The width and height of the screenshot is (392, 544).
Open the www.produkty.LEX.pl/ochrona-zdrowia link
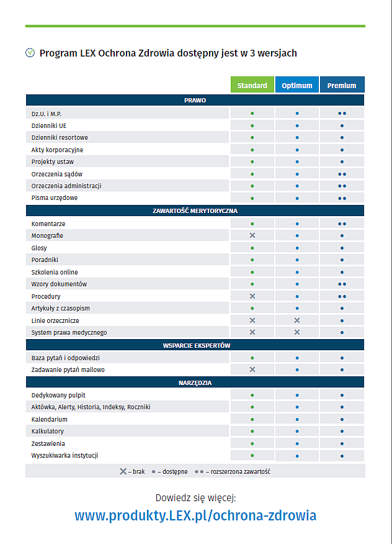(x=195, y=515)
